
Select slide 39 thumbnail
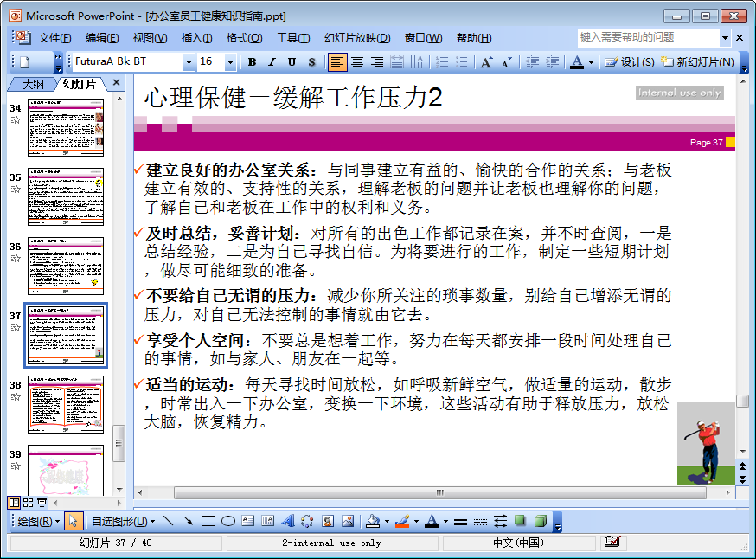click(x=66, y=470)
